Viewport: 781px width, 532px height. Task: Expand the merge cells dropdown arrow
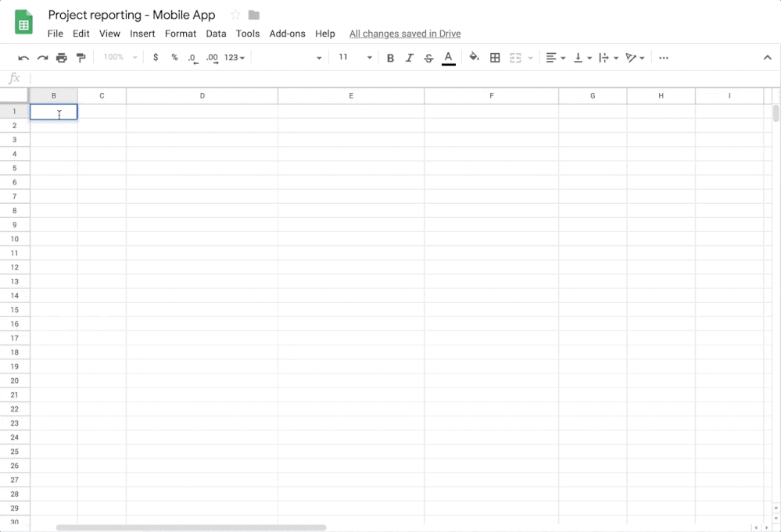pos(531,59)
